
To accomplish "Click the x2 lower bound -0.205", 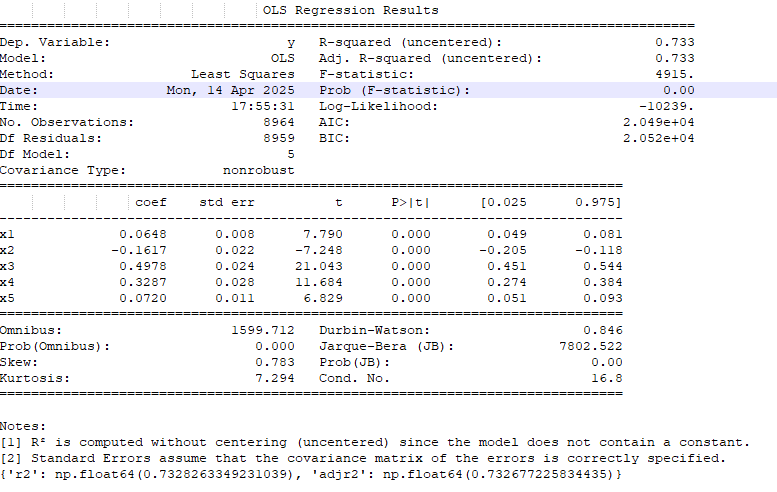I will 503,250.
